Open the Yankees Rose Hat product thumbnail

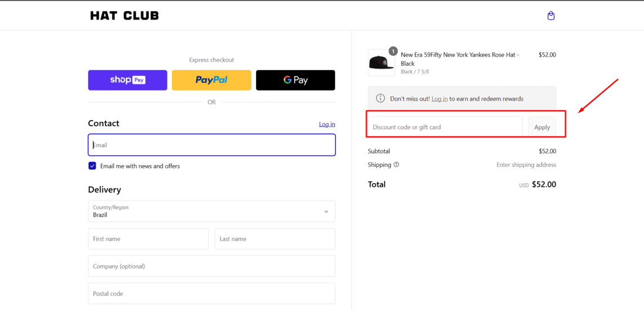pos(381,63)
